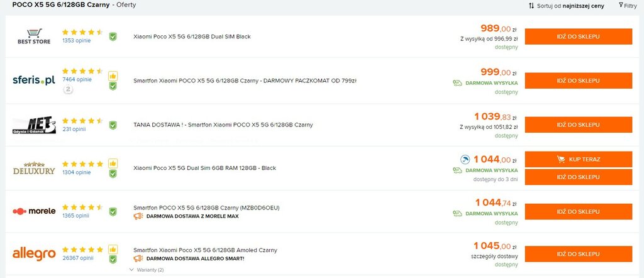Open TANIA DOSTAWA offer title

click(x=223, y=125)
